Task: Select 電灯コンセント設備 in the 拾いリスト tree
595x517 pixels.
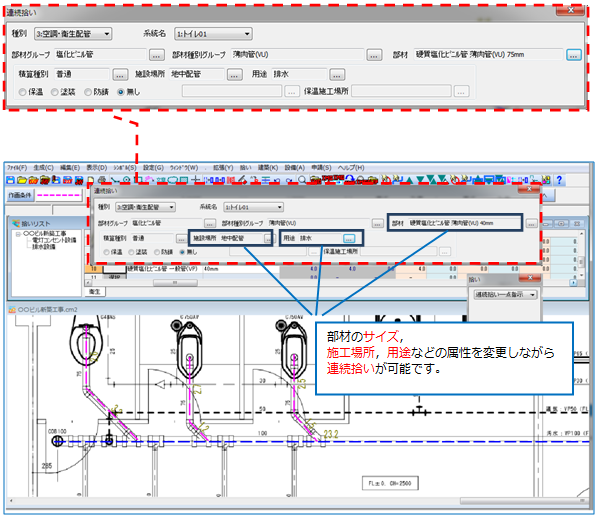Action: coord(54,240)
